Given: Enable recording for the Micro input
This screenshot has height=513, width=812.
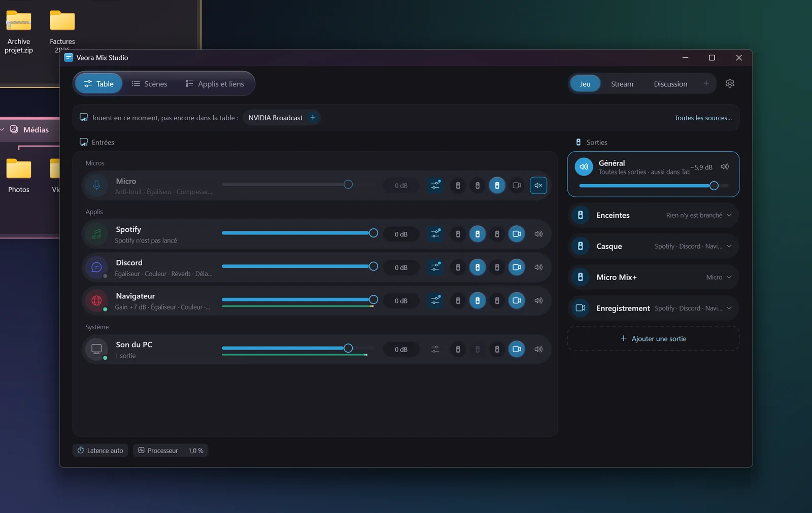Looking at the screenshot, I should click(x=517, y=185).
